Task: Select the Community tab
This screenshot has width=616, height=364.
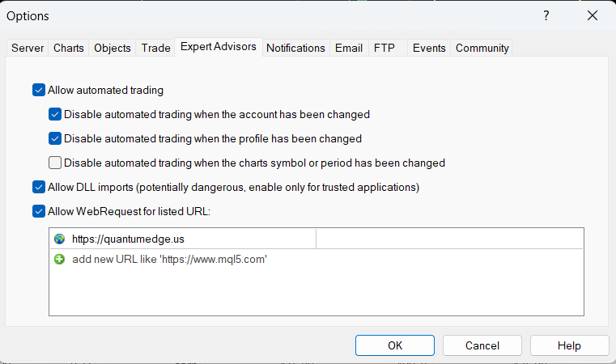Action: coord(482,49)
